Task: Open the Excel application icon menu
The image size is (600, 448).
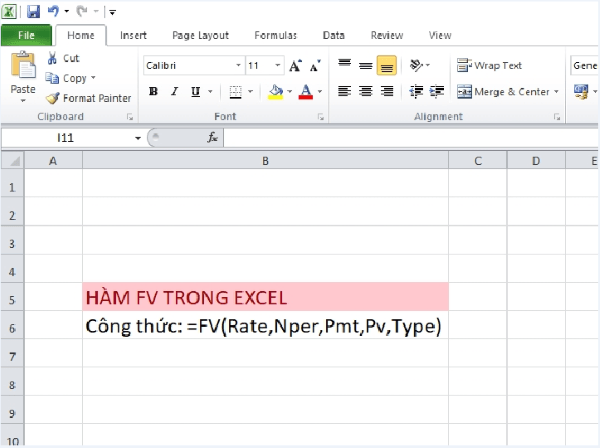Action: 9,11
